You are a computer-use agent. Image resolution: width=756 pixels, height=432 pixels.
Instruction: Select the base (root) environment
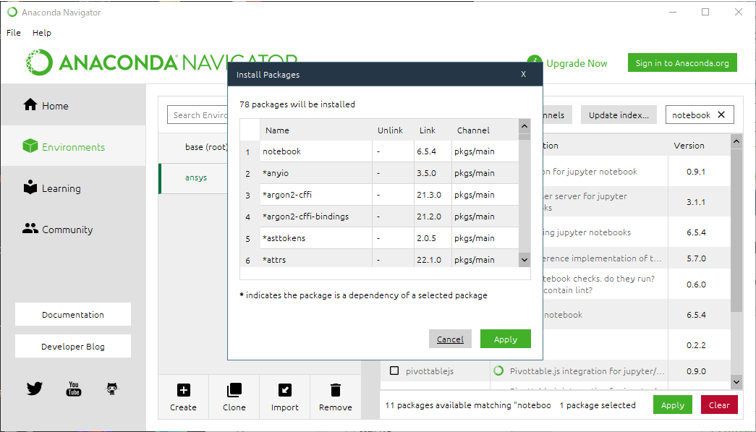[x=205, y=147]
